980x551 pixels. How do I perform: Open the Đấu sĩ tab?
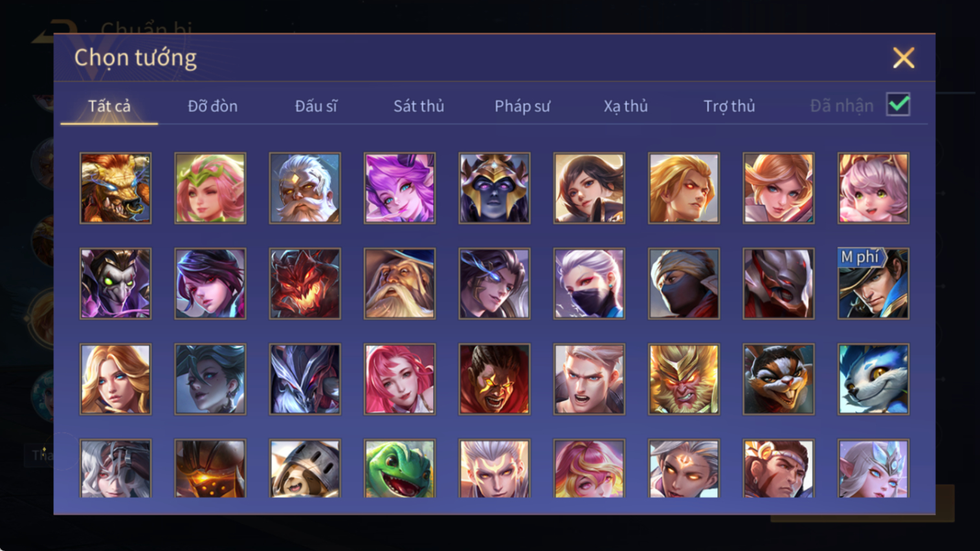pos(316,106)
